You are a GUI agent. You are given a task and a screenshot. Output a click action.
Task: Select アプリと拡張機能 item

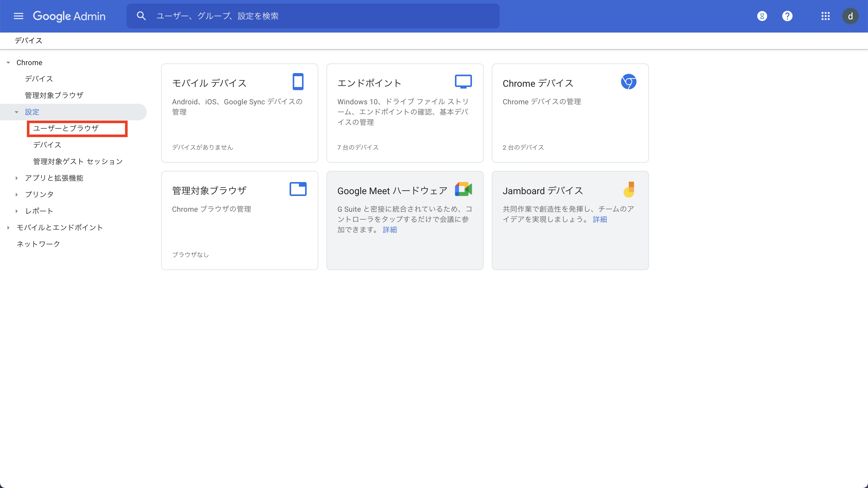coord(54,178)
